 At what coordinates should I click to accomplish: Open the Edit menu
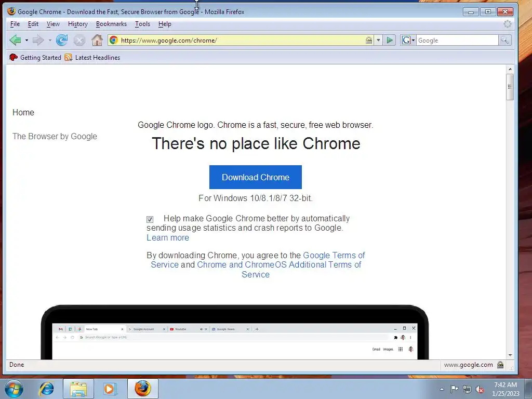(33, 24)
